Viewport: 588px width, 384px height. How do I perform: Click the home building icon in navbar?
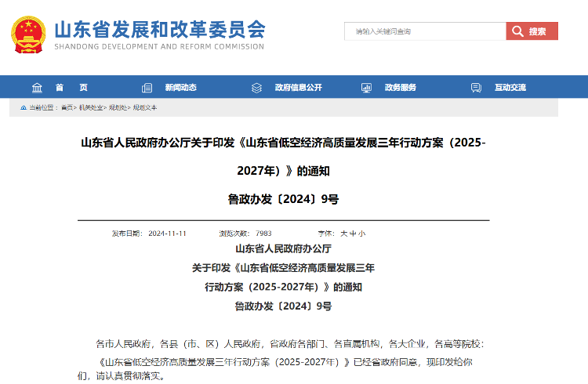click(37, 88)
